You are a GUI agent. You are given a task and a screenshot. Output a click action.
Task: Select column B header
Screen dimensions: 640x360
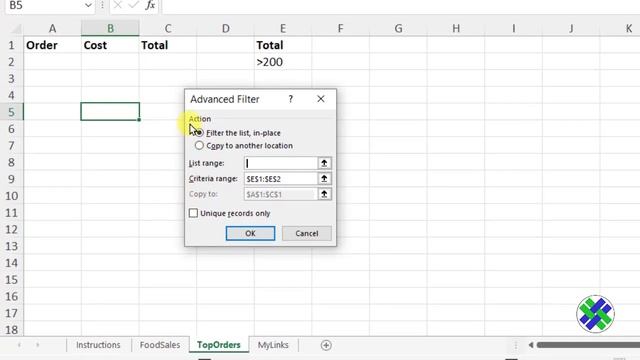coord(110,29)
